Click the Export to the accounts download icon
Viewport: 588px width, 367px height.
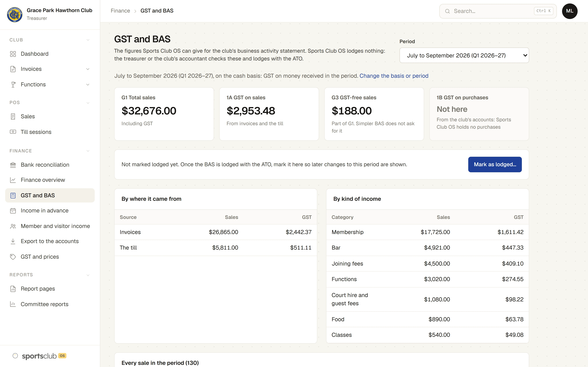pyautogui.click(x=13, y=241)
